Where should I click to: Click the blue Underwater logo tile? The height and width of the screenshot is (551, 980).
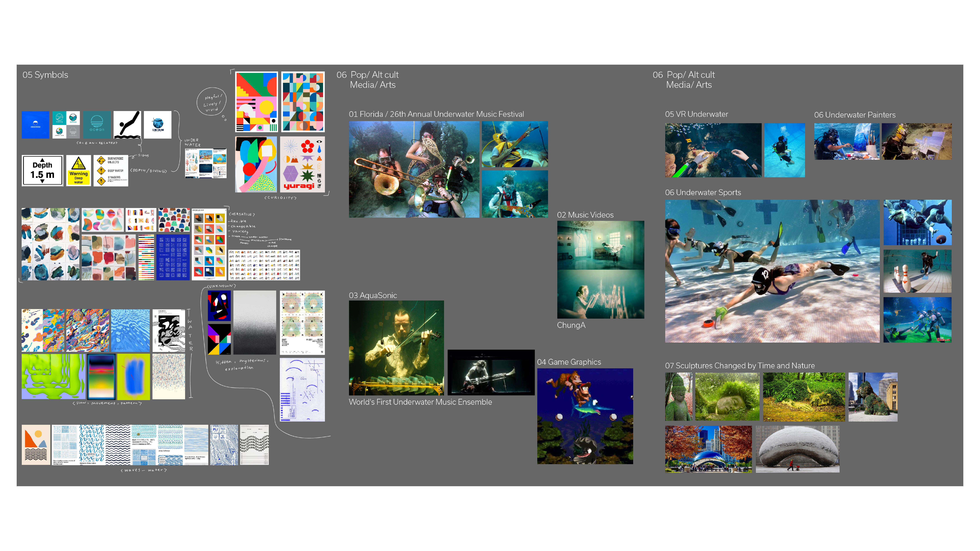pyautogui.click(x=35, y=125)
